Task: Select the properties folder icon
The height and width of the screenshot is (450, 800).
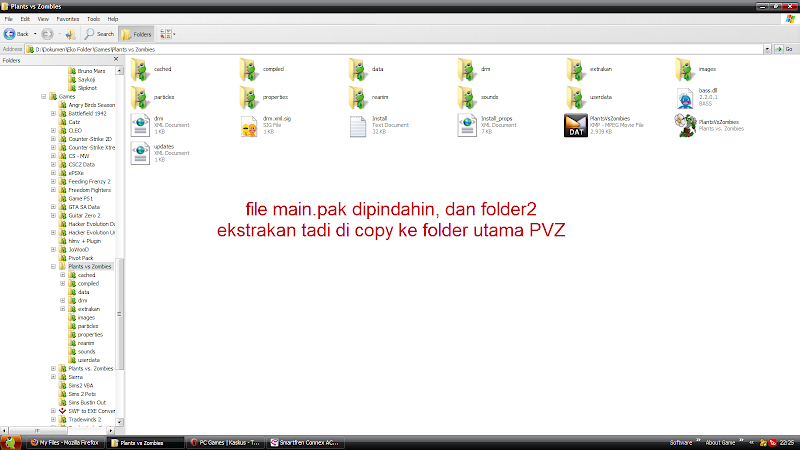Action: click(249, 98)
